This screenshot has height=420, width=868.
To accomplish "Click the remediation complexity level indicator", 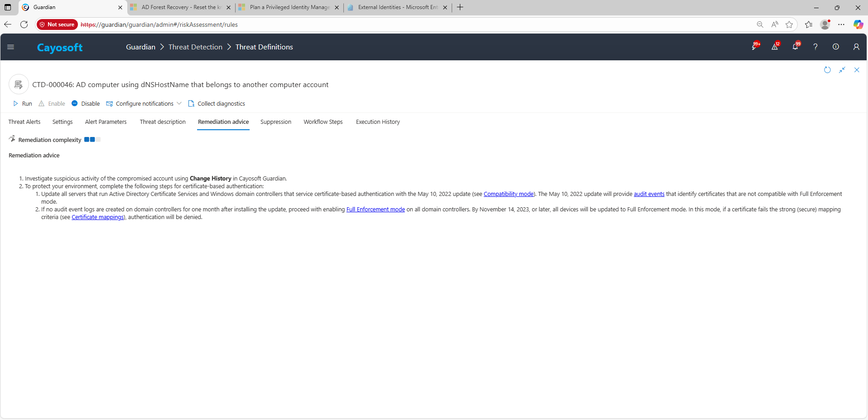I will click(92, 140).
